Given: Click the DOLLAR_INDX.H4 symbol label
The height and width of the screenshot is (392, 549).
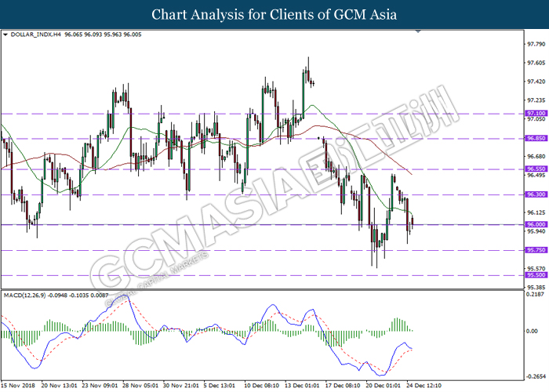Looking at the screenshot, I should point(36,34).
